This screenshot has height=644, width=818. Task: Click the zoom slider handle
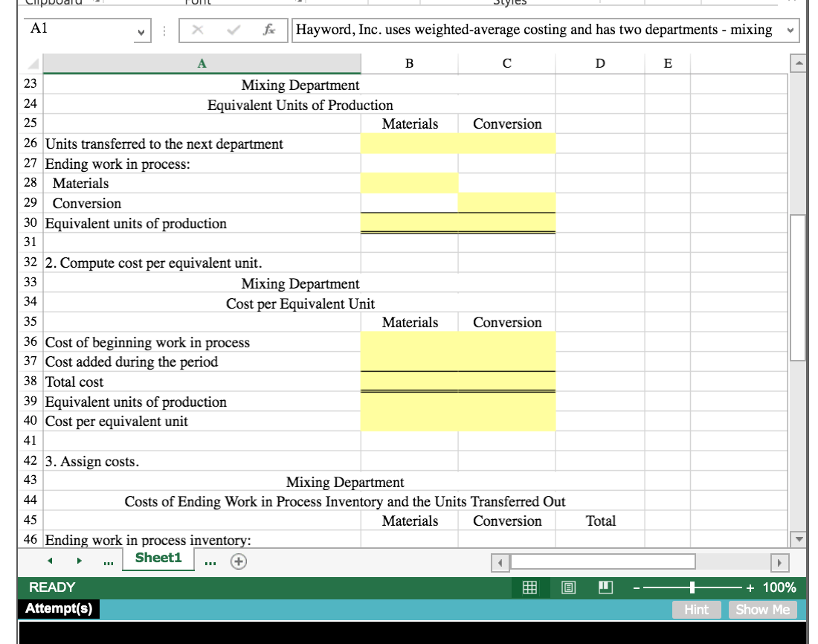pos(692,587)
